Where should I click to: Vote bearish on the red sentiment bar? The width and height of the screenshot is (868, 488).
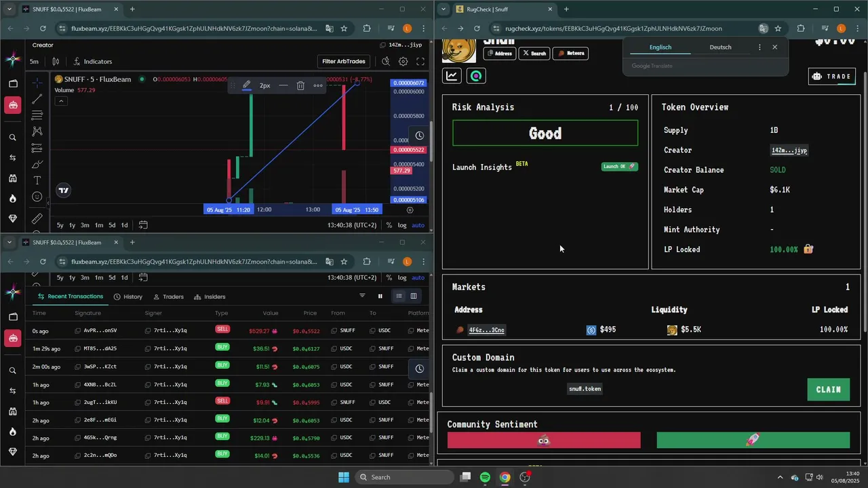coord(544,441)
